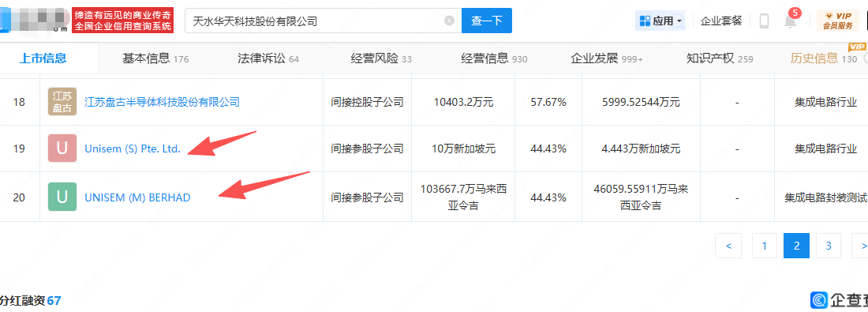The width and height of the screenshot is (868, 312).
Task: Click 5999.52544万元 cell
Action: point(641,102)
